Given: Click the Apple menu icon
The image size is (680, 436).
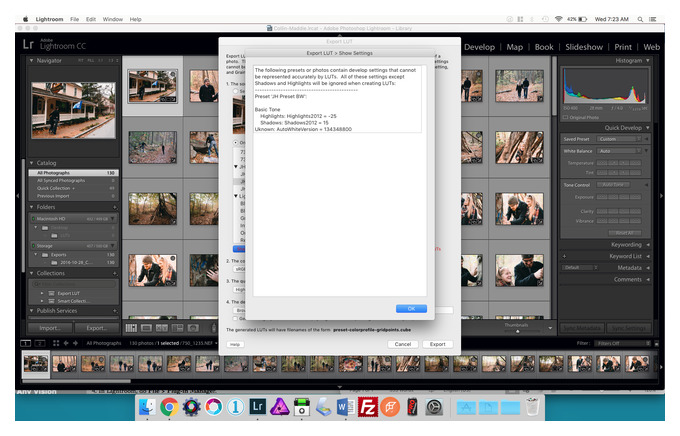Looking at the screenshot, I should pyautogui.click(x=26, y=19).
